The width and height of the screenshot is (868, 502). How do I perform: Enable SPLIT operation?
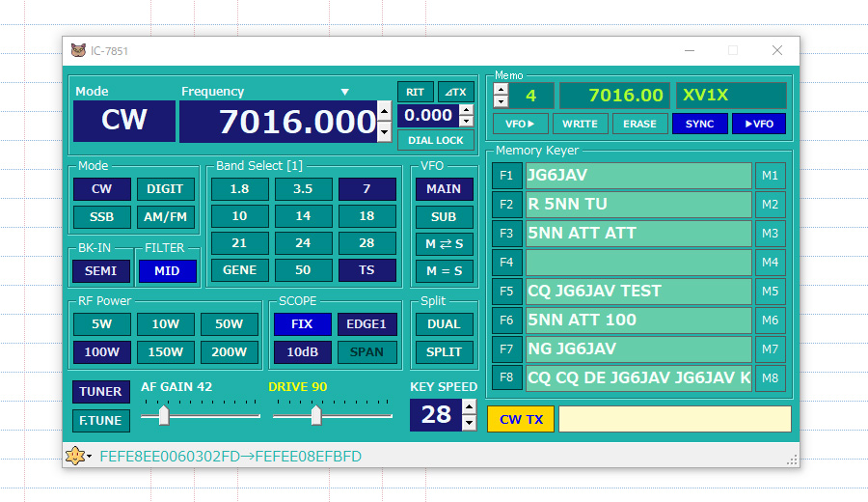444,352
